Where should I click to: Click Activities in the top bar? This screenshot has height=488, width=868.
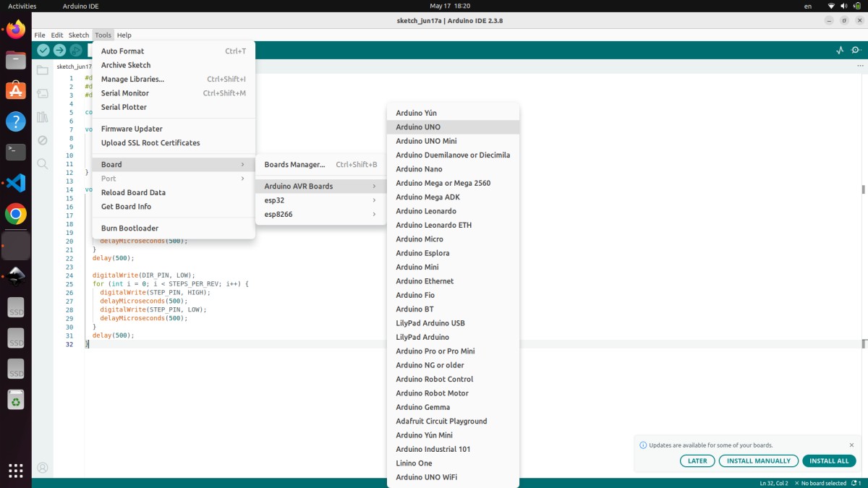22,6
